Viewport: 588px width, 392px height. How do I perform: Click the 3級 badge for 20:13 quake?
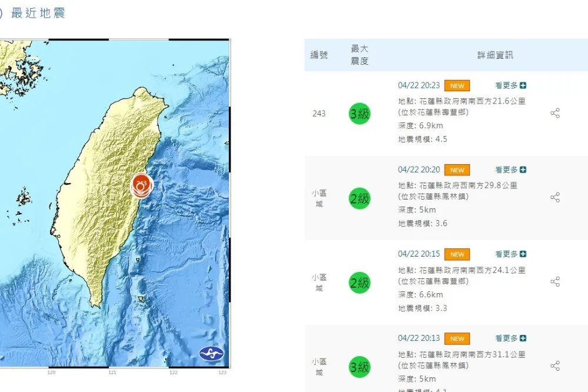pyautogui.click(x=360, y=367)
